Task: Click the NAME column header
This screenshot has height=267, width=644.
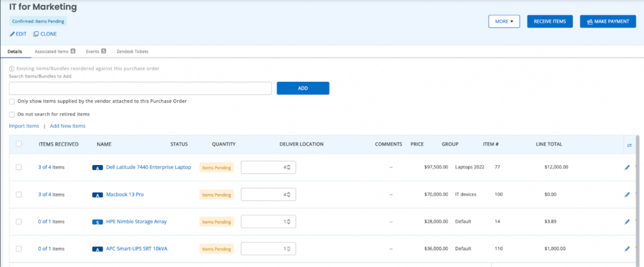Action: point(104,144)
